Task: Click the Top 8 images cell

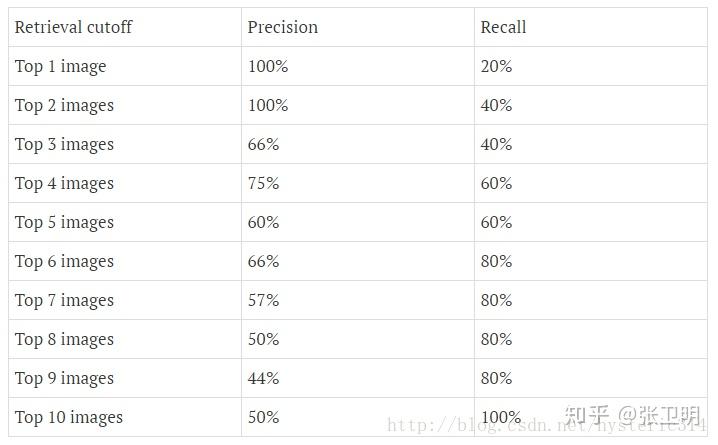Action: 64,340
